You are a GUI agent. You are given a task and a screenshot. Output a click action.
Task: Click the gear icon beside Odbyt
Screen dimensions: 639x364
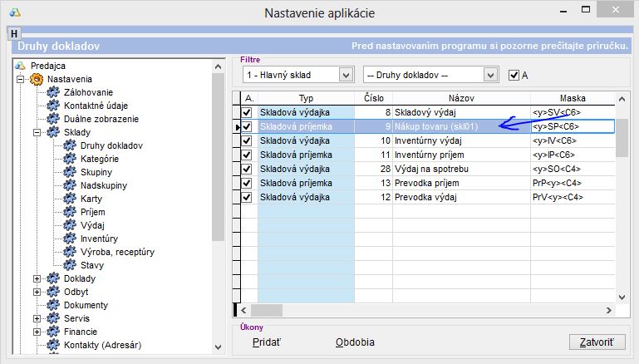pyautogui.click(x=53, y=292)
